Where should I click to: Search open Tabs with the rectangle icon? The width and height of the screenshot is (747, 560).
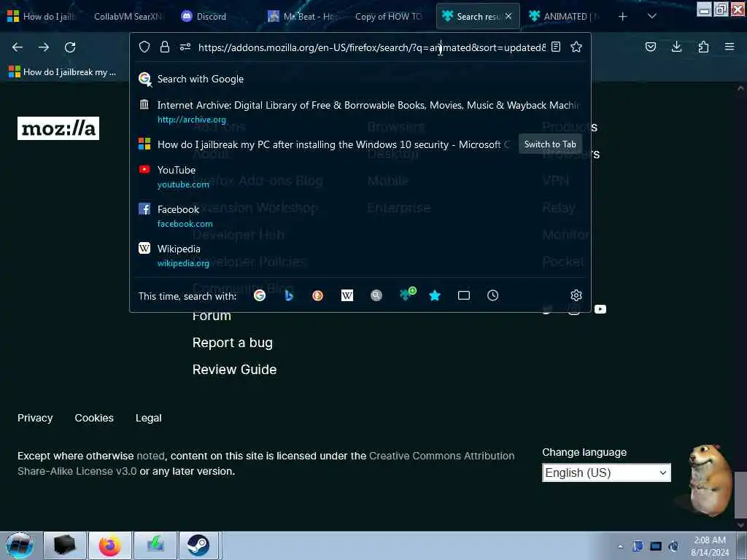(464, 296)
